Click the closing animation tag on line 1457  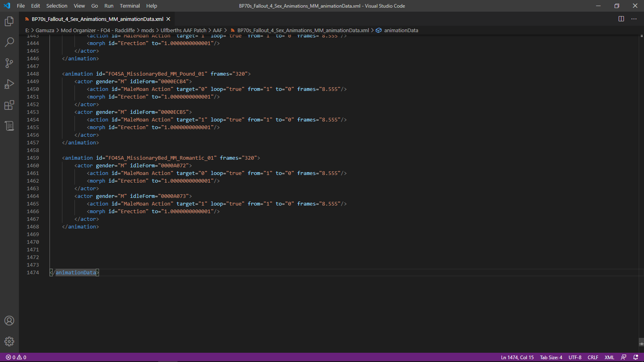coord(80,142)
